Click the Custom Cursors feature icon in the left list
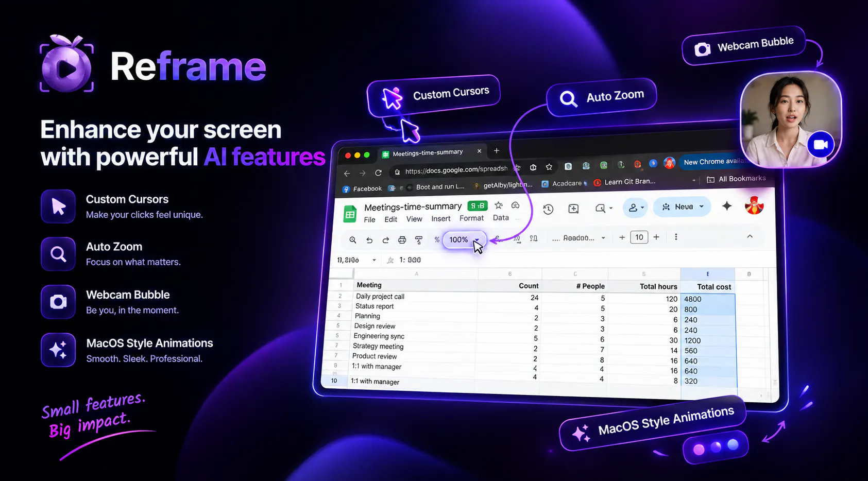The height and width of the screenshot is (481, 868). (x=58, y=206)
